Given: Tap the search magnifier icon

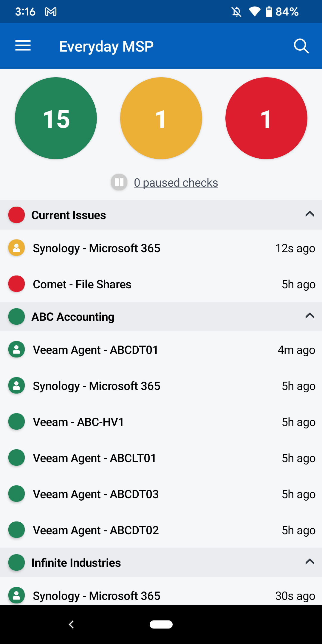Looking at the screenshot, I should click(301, 46).
